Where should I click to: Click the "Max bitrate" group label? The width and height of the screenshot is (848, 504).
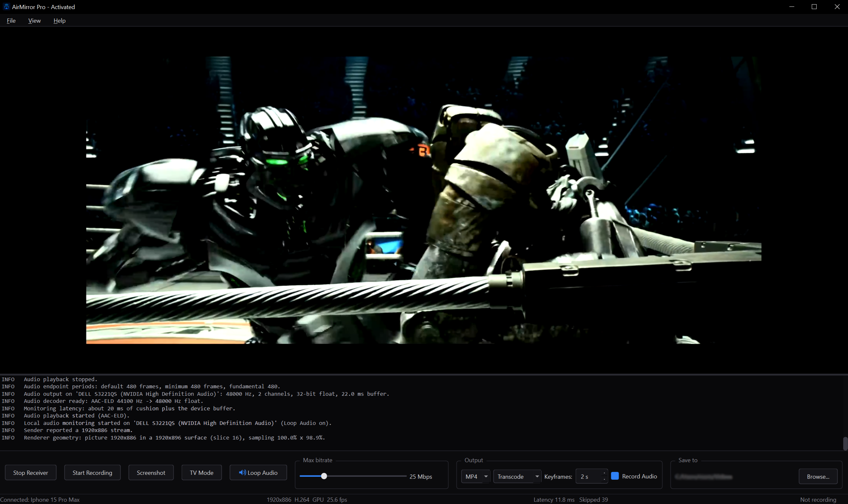318,460
